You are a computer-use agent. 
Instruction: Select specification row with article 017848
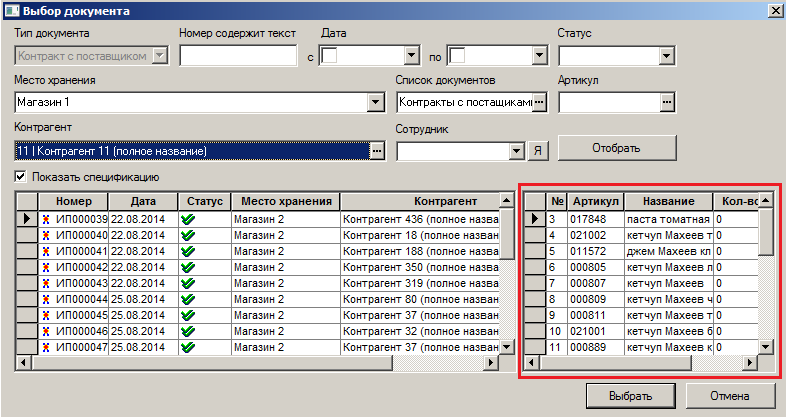[x=641, y=219]
